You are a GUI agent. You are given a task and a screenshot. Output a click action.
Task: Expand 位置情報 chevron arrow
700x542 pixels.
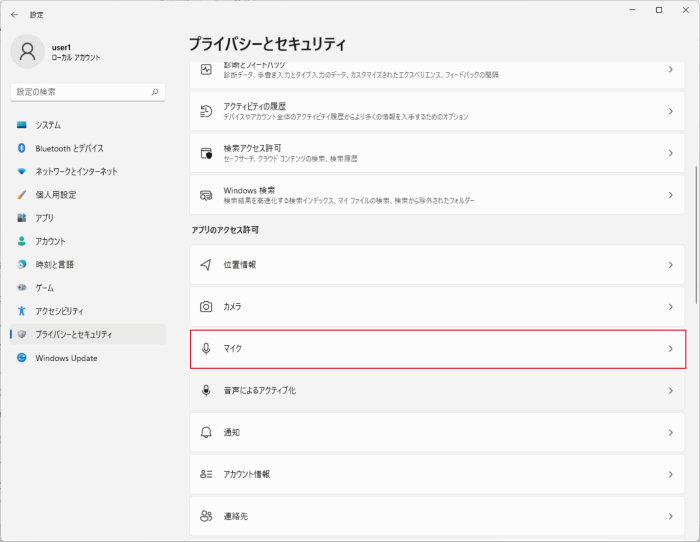(671, 265)
